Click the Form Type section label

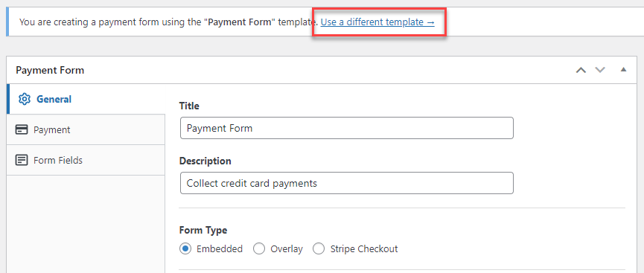[203, 231]
